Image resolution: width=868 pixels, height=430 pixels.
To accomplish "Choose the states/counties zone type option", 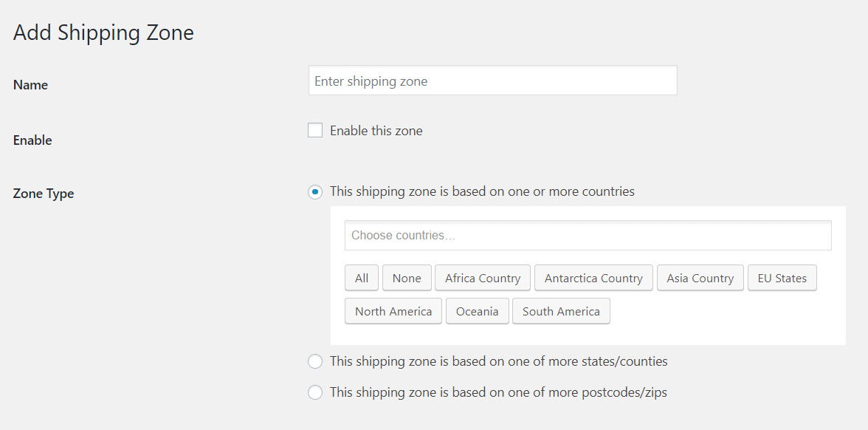I will pos(315,361).
